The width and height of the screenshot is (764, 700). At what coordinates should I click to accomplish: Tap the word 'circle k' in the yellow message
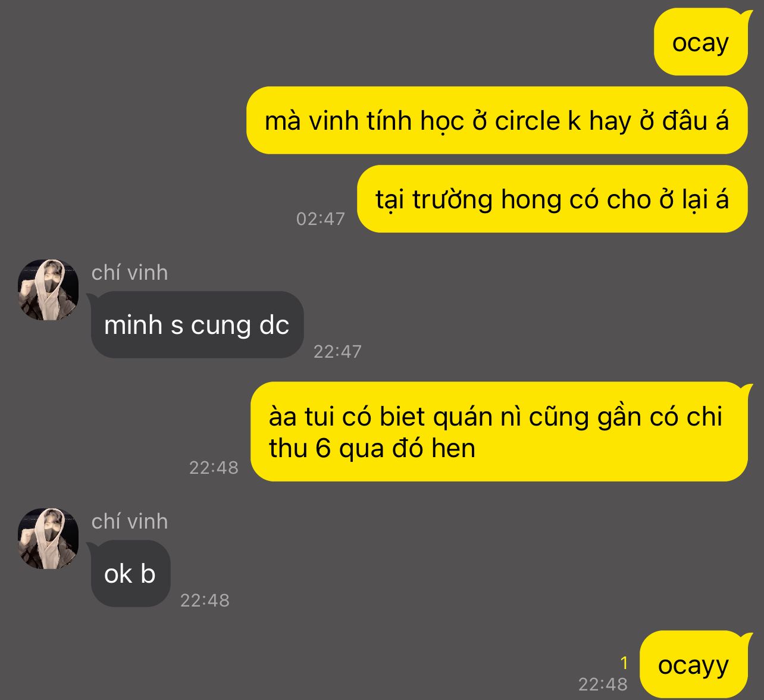click(538, 121)
